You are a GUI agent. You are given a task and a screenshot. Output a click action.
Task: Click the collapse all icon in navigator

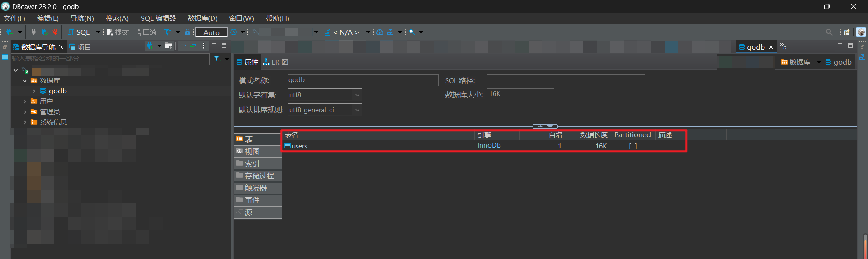(x=183, y=46)
